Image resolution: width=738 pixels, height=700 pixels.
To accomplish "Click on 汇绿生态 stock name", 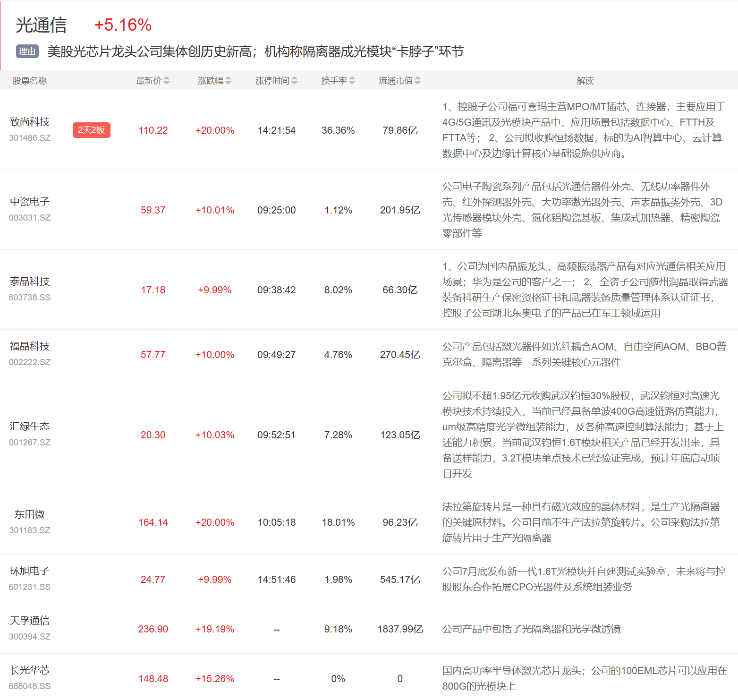I will point(30,427).
